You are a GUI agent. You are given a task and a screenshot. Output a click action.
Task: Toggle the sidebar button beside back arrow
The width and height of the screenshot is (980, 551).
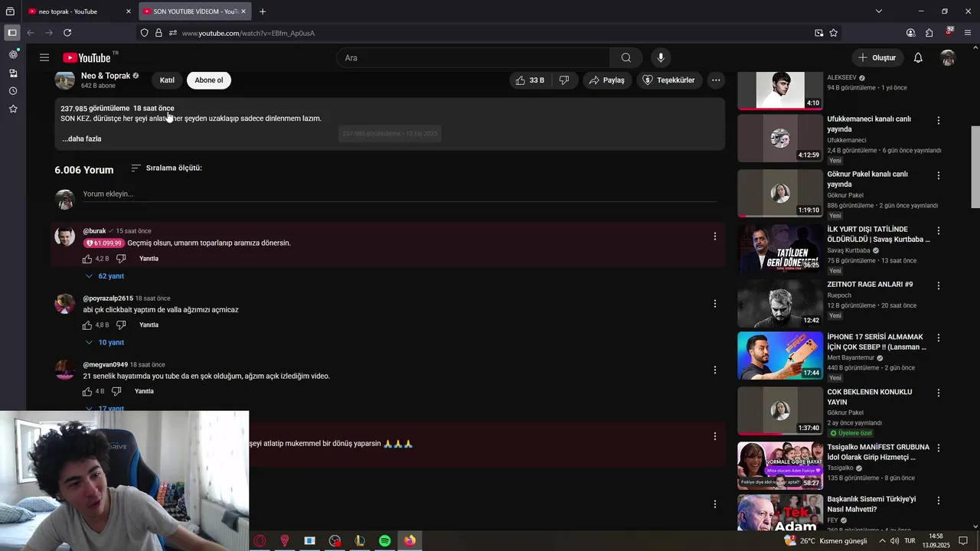click(11, 33)
